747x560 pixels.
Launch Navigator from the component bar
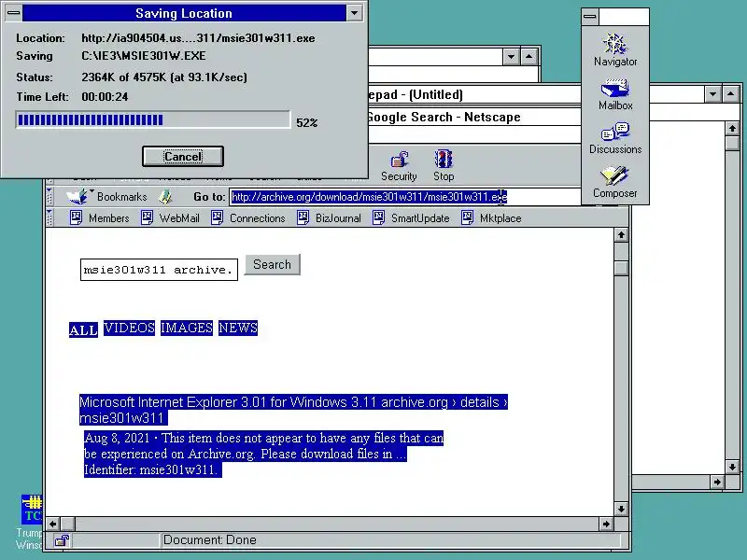615,49
